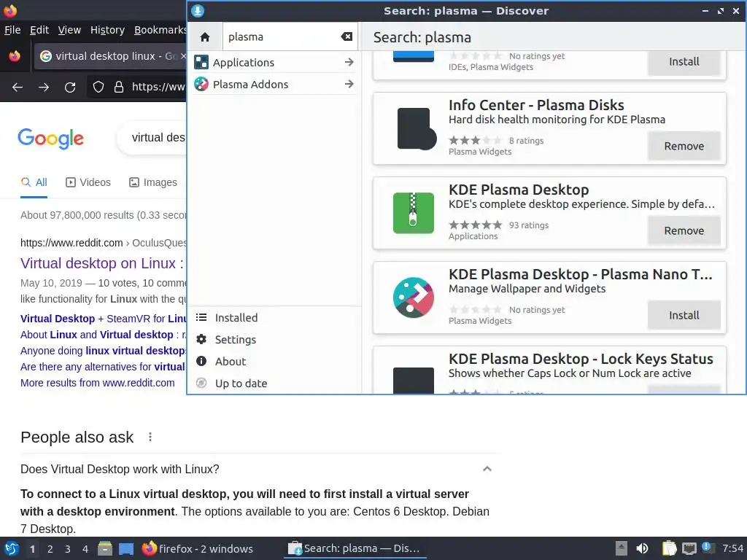The width and height of the screenshot is (747, 560).
Task: Switch to the Images results tab
Action: 153,182
